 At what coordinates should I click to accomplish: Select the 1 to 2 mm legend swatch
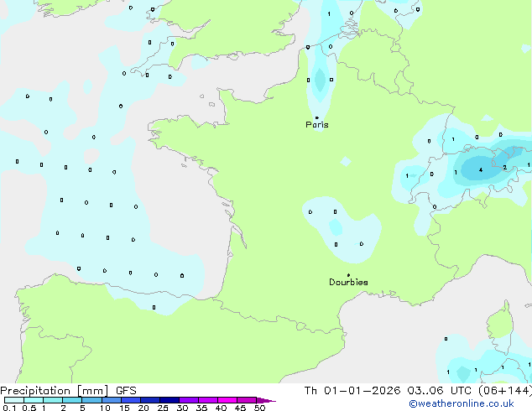coord(53,400)
